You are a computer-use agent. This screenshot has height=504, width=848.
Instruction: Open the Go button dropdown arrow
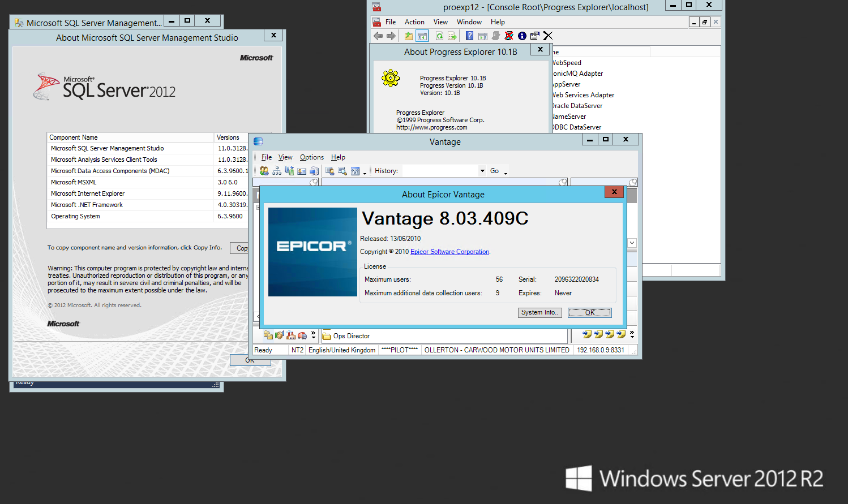[506, 173]
